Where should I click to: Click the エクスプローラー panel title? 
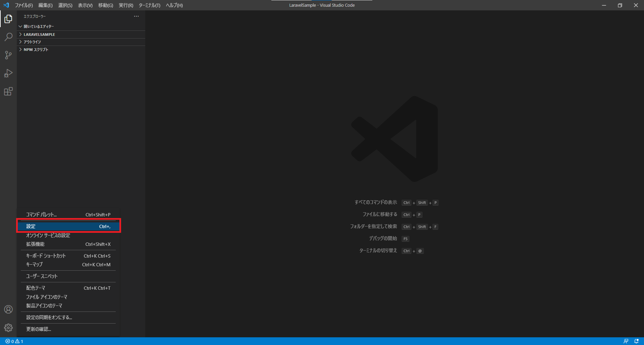click(x=35, y=16)
